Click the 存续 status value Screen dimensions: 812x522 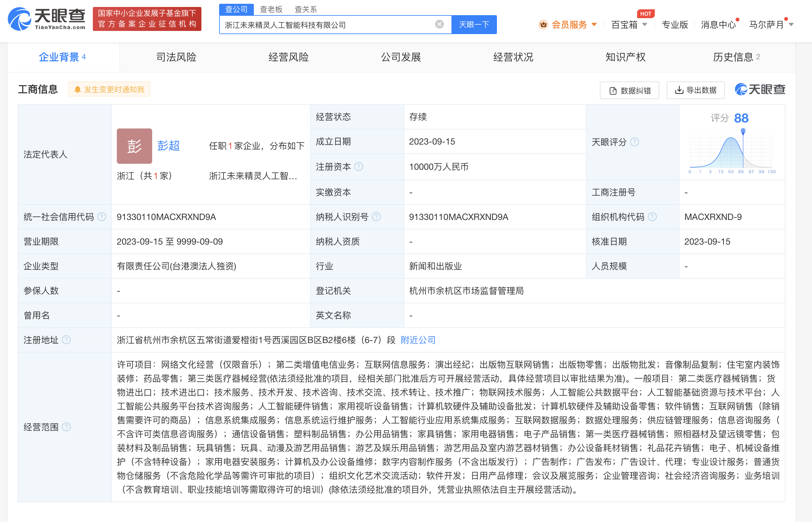tap(418, 116)
